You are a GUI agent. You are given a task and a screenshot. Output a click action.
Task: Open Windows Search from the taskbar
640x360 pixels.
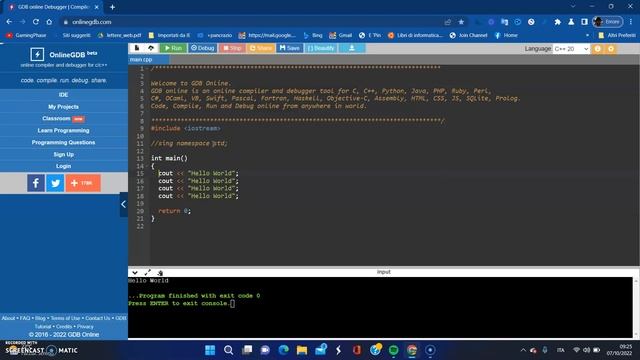(229, 350)
